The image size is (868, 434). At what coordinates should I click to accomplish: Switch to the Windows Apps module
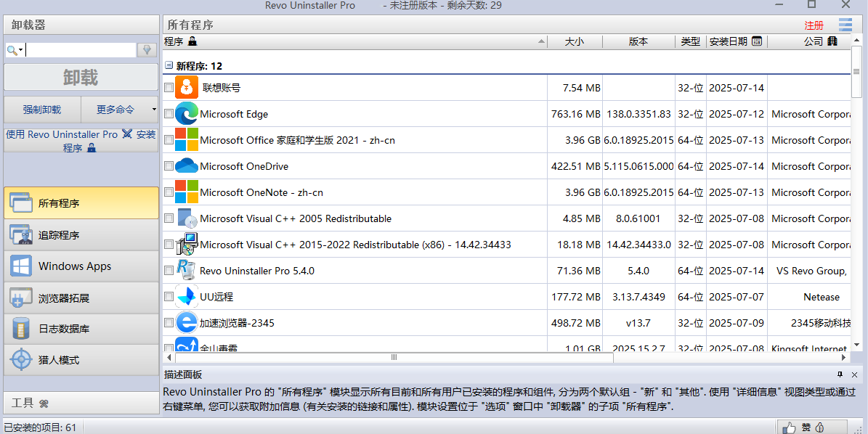[x=81, y=266]
